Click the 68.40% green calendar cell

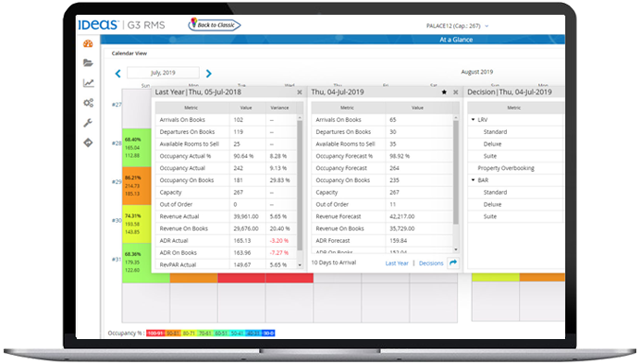(x=137, y=147)
